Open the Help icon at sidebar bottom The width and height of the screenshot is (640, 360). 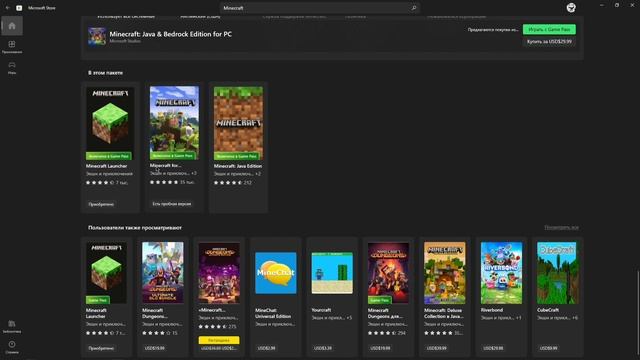pos(12,347)
